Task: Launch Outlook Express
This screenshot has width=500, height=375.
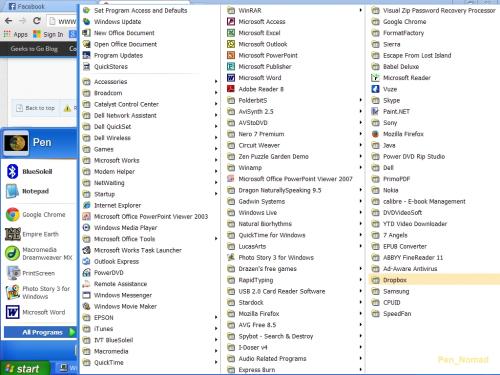Action: pos(116,261)
